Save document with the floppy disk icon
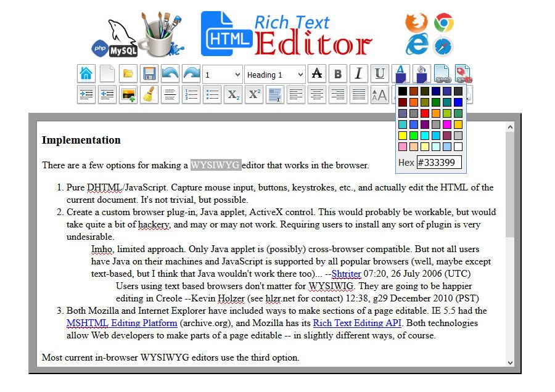Viewport: 555px width, 392px height. [x=149, y=73]
